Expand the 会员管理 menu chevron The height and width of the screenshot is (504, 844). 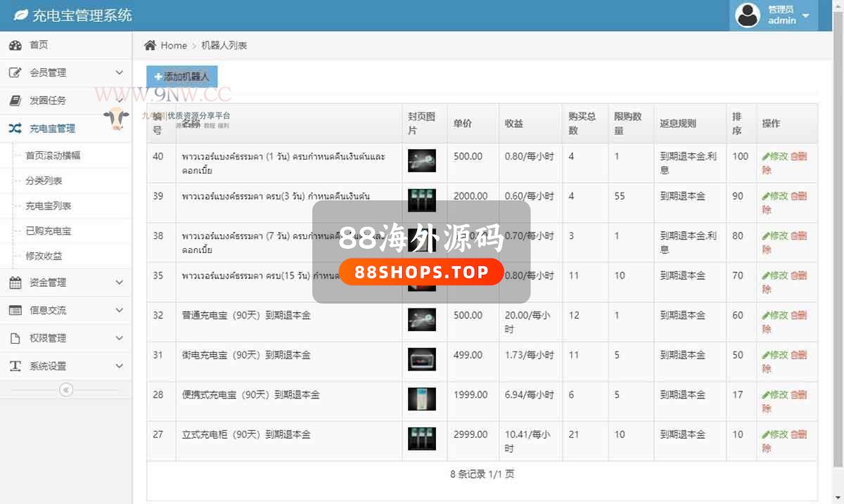(119, 72)
